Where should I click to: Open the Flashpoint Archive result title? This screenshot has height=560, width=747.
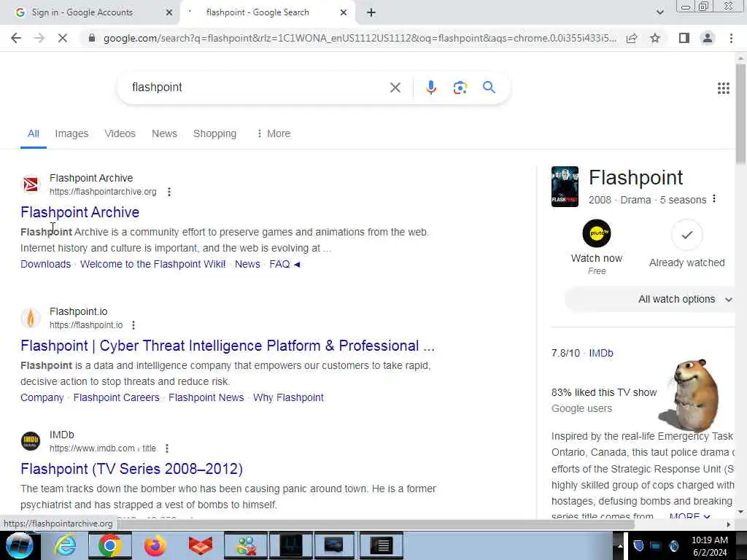[x=80, y=212]
